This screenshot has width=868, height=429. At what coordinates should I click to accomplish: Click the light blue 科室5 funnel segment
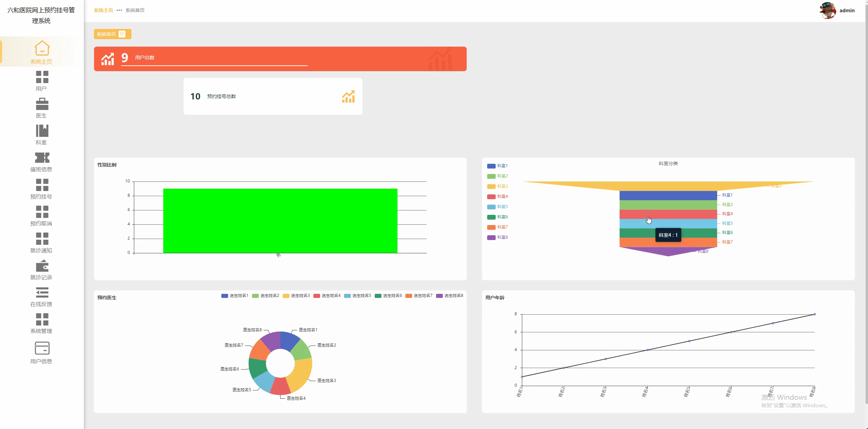[668, 224]
